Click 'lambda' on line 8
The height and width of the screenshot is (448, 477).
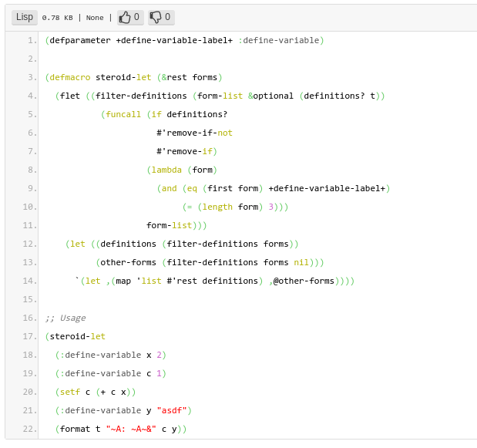tap(166, 170)
